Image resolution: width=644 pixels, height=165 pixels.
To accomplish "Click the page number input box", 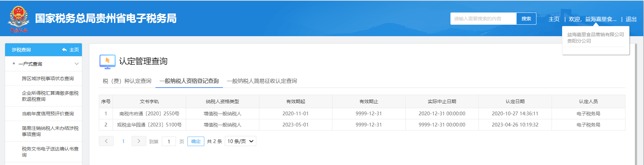I will click(x=169, y=141).
